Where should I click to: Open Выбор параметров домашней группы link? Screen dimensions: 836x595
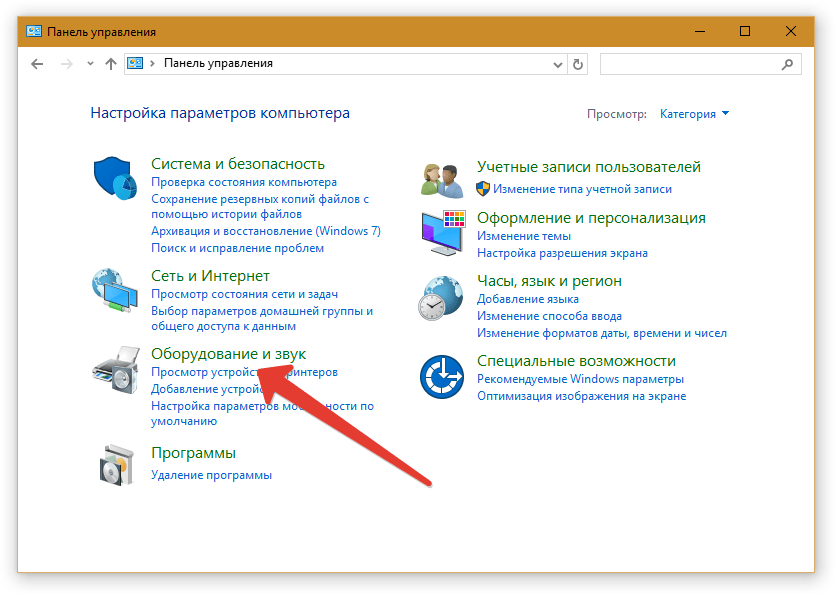pos(262,318)
